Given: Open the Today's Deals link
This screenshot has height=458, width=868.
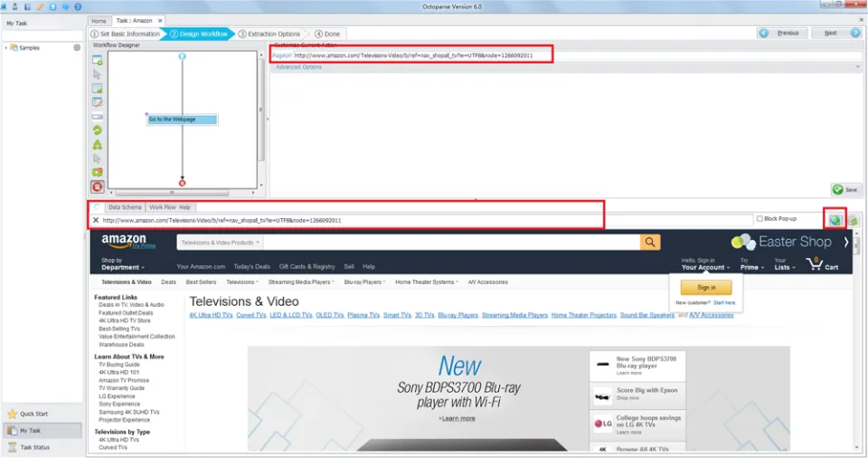Looking at the screenshot, I should pos(252,267).
